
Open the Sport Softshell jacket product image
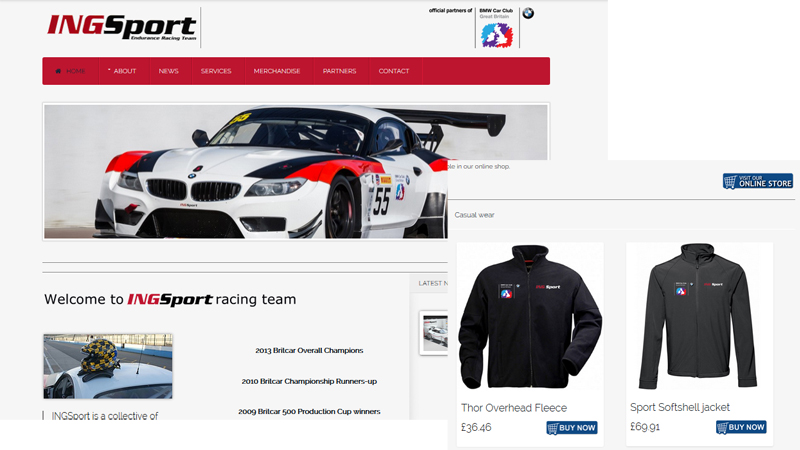699,317
